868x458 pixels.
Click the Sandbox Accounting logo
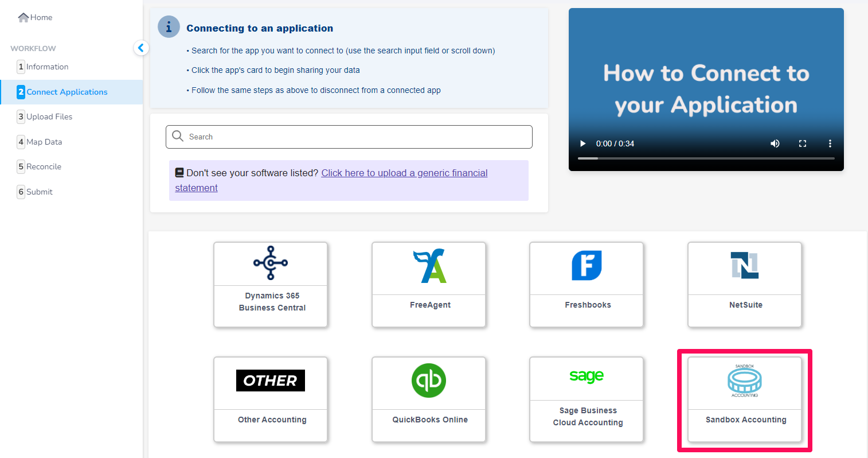[x=745, y=381]
